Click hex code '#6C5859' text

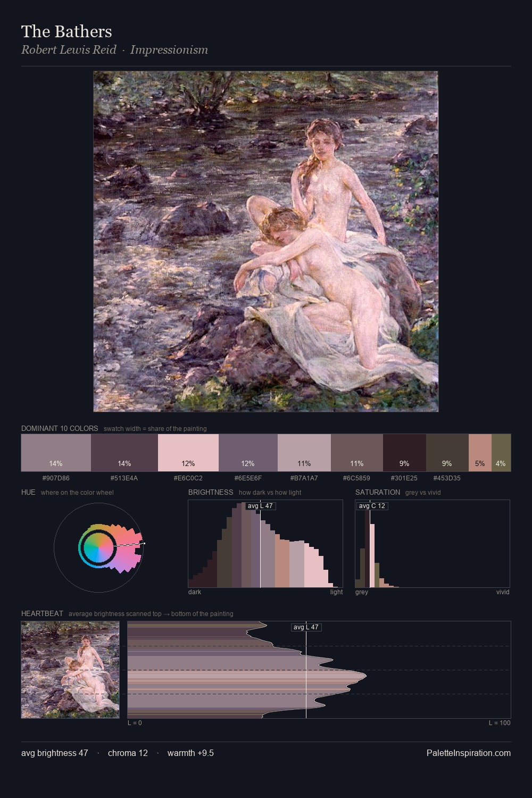tap(357, 478)
